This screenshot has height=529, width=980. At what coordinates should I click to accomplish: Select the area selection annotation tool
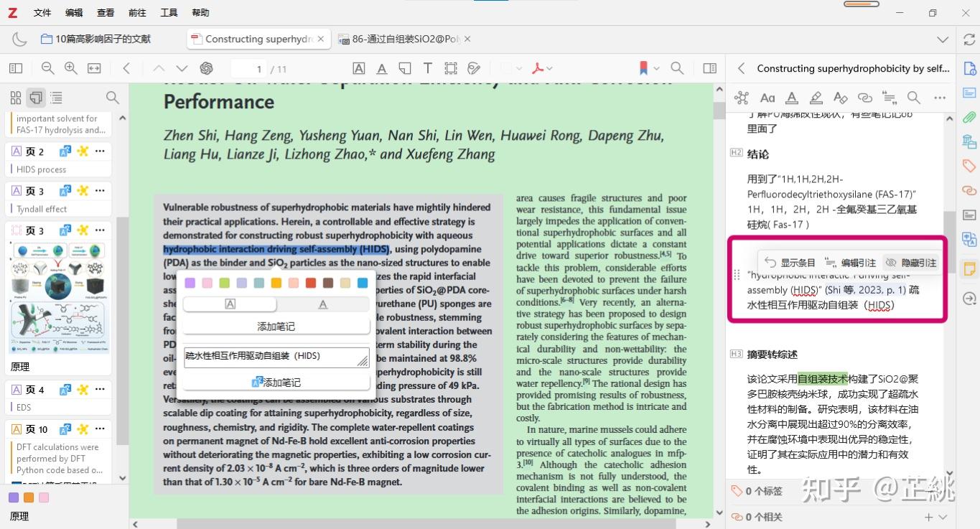[451, 67]
